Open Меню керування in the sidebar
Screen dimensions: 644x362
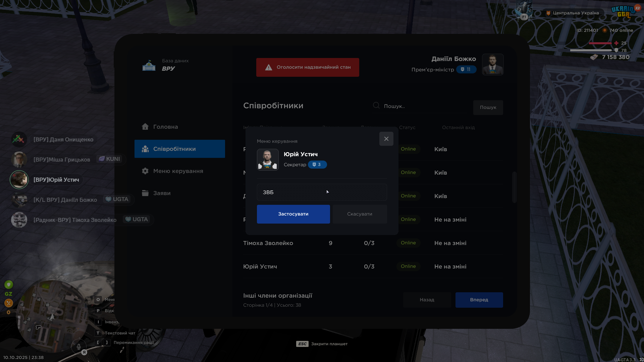pos(172,171)
